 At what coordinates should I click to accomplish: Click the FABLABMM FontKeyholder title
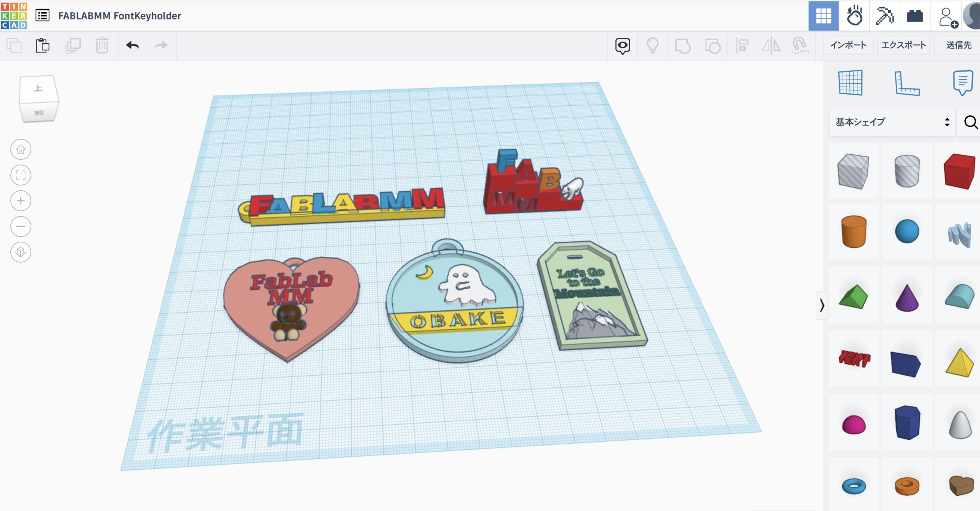tap(119, 16)
